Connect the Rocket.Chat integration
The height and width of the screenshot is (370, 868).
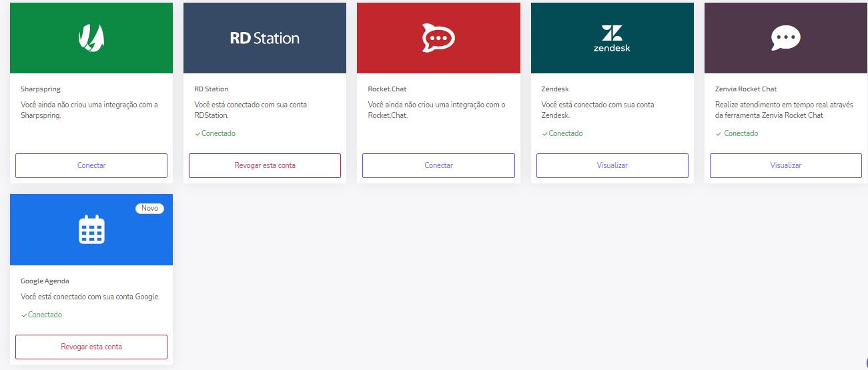(438, 165)
